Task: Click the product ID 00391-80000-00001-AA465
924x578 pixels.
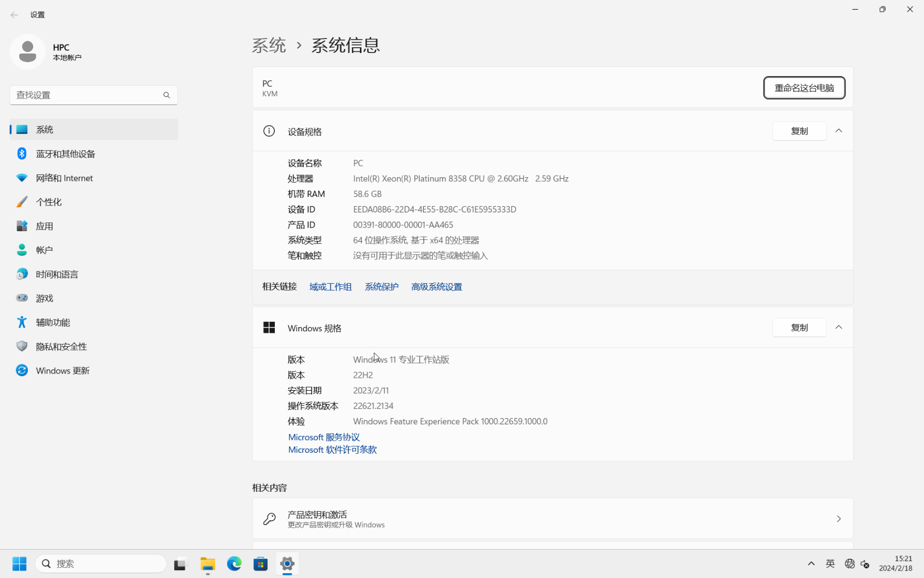Action: [403, 225]
